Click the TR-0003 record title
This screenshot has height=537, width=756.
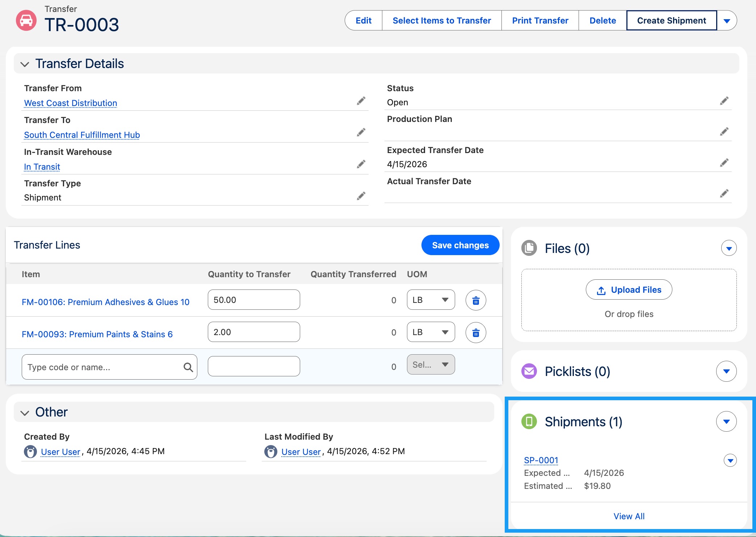click(x=82, y=25)
